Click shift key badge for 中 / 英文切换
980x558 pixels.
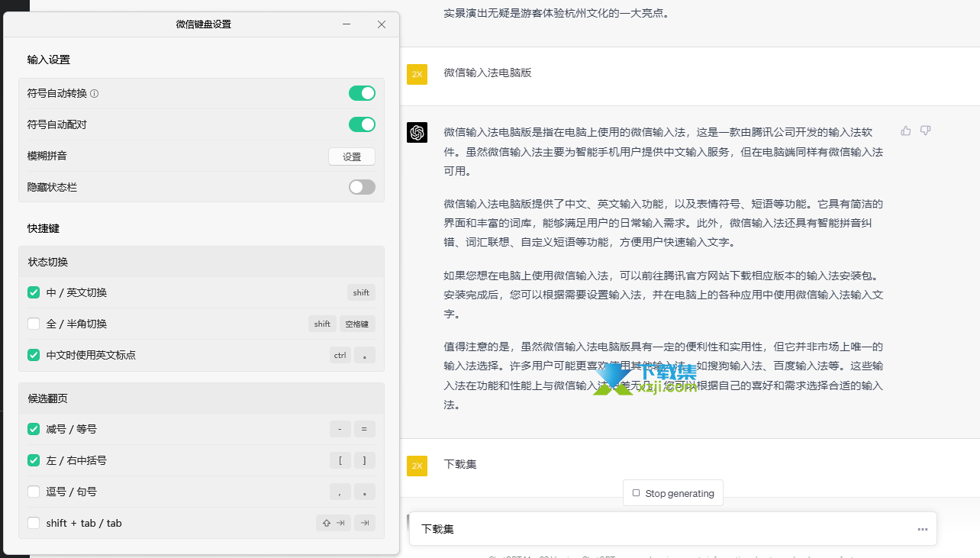(x=361, y=292)
